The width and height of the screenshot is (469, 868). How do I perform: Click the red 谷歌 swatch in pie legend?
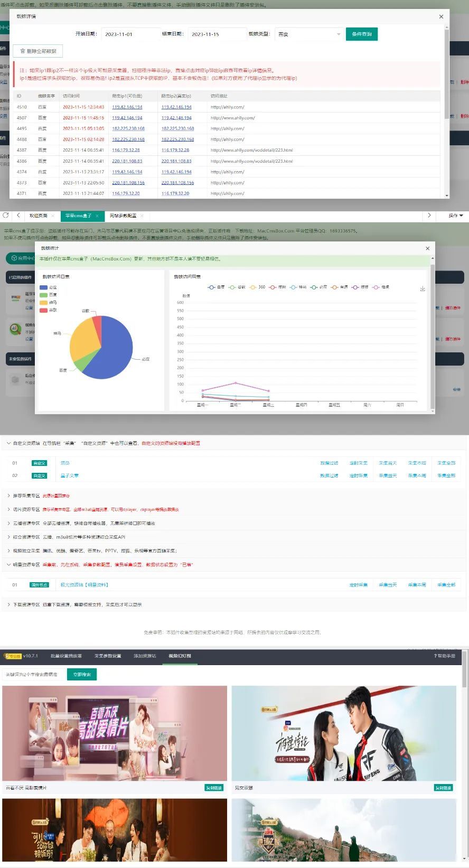tap(44, 310)
